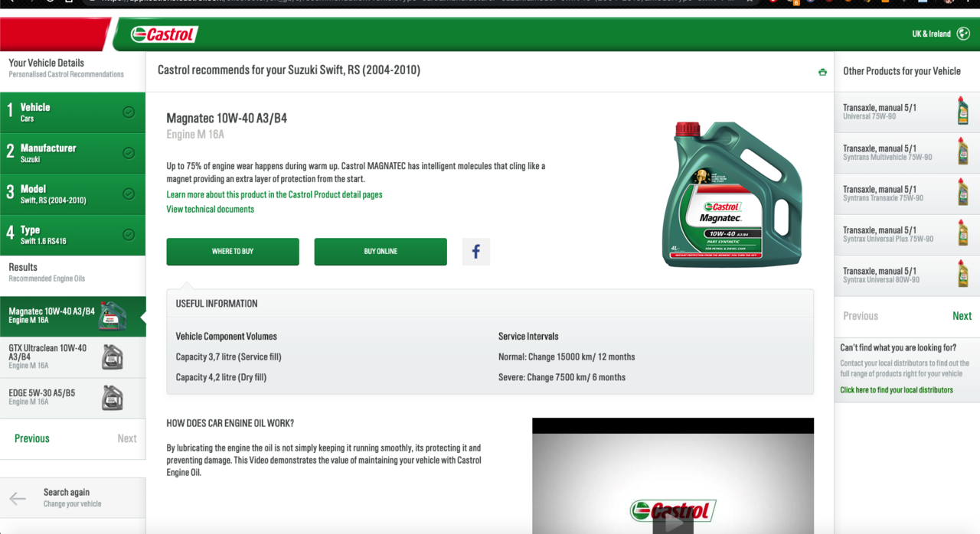980x534 pixels.
Task: Open View technical documents link
Action: coord(211,209)
